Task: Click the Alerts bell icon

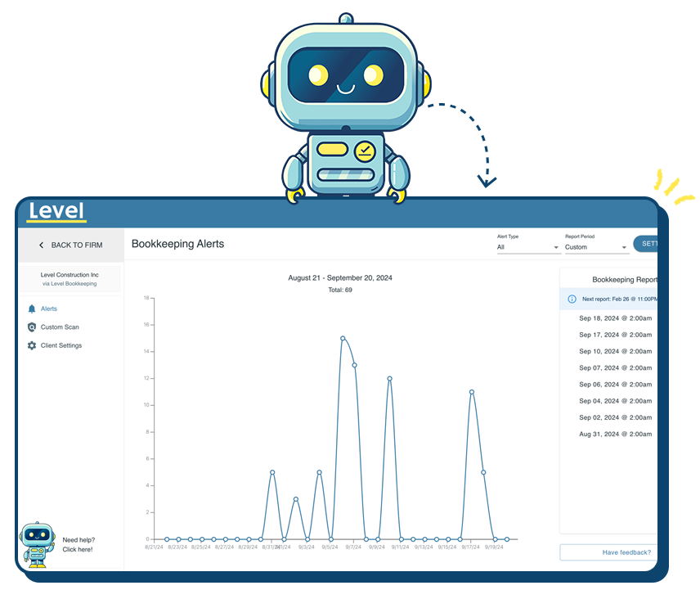Action: click(x=32, y=309)
